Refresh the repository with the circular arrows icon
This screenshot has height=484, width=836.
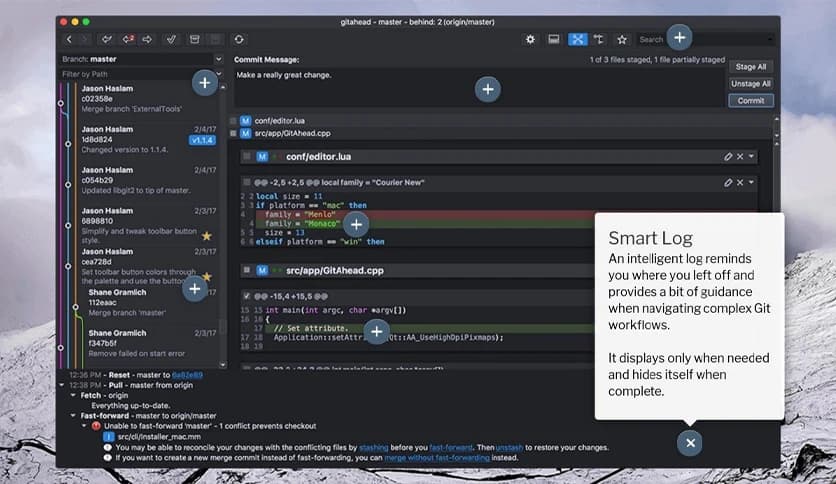[x=239, y=39]
